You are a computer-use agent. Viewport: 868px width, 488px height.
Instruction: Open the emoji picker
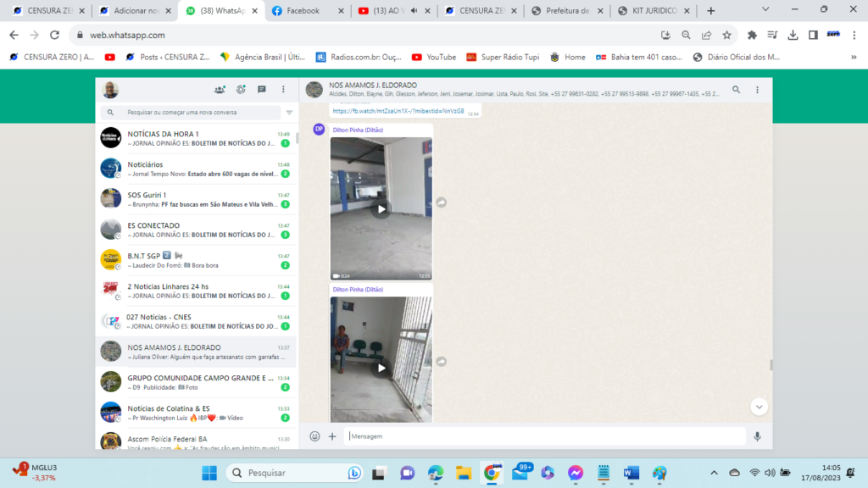[314, 436]
